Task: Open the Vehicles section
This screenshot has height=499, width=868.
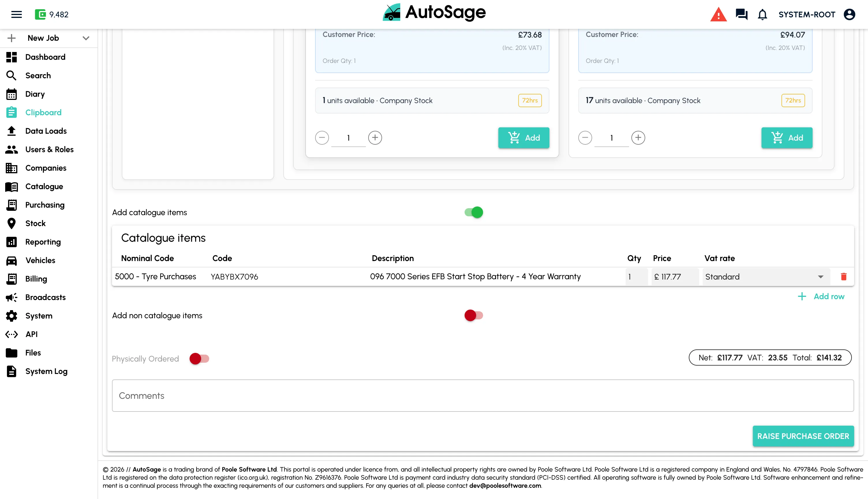Action: (x=40, y=260)
